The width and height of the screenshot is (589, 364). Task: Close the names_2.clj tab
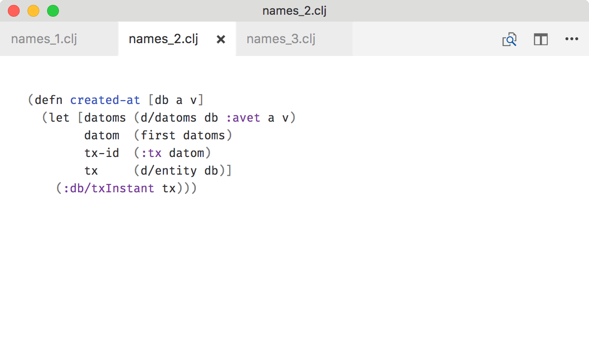click(x=220, y=39)
